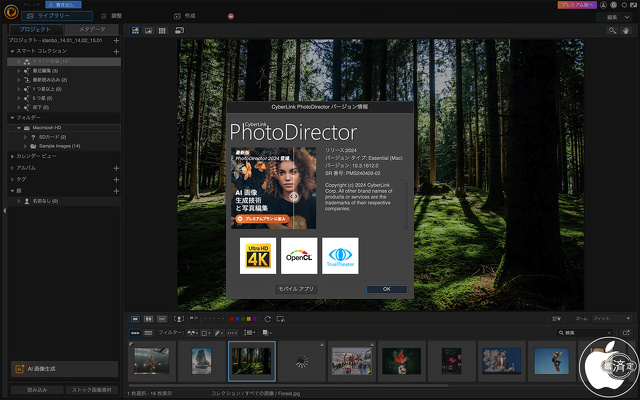The height and width of the screenshot is (400, 640).
Task: Open the stack options dropdown
Action: (267, 333)
